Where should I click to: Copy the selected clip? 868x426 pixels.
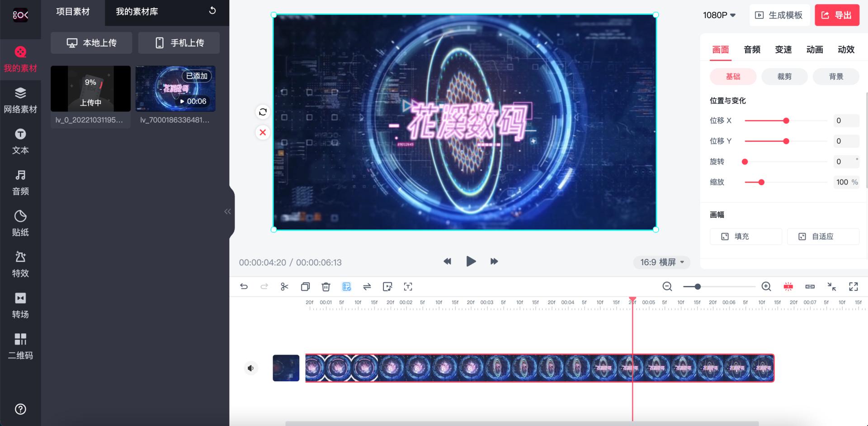click(306, 286)
